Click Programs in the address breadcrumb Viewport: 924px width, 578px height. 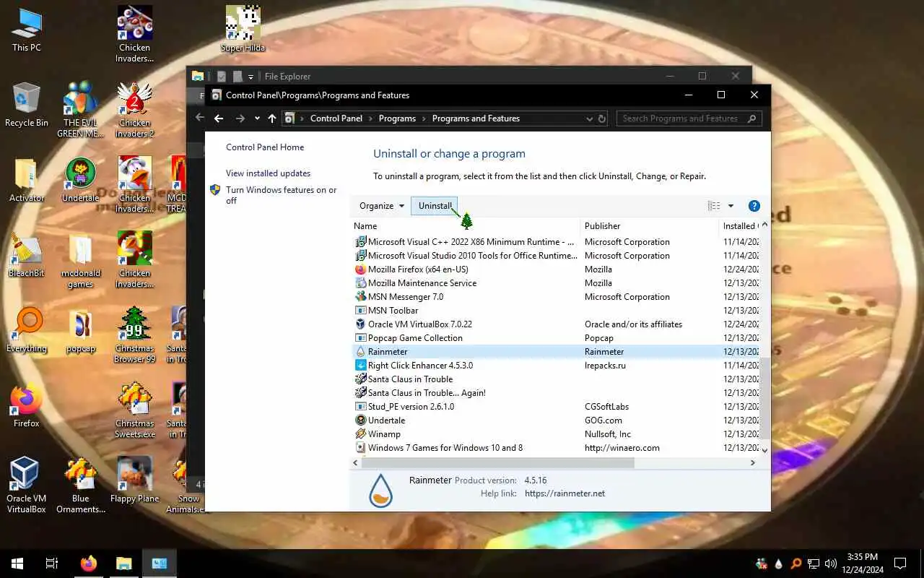(x=397, y=118)
